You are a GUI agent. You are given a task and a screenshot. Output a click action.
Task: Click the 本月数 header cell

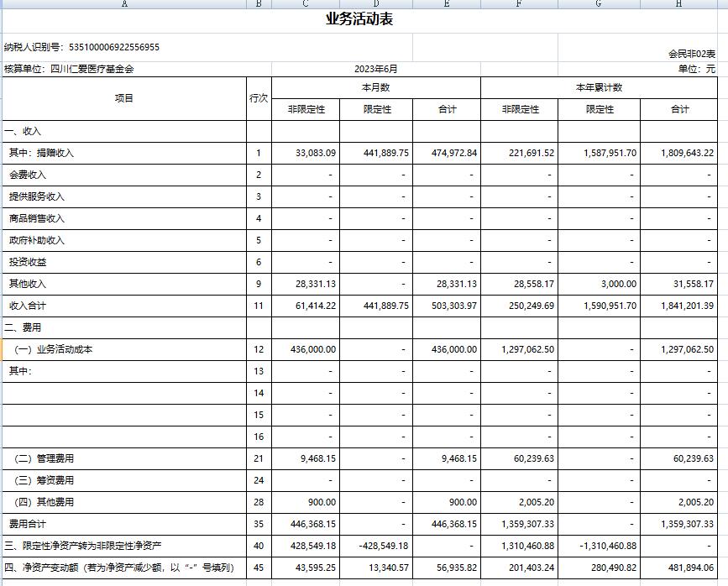coord(376,87)
